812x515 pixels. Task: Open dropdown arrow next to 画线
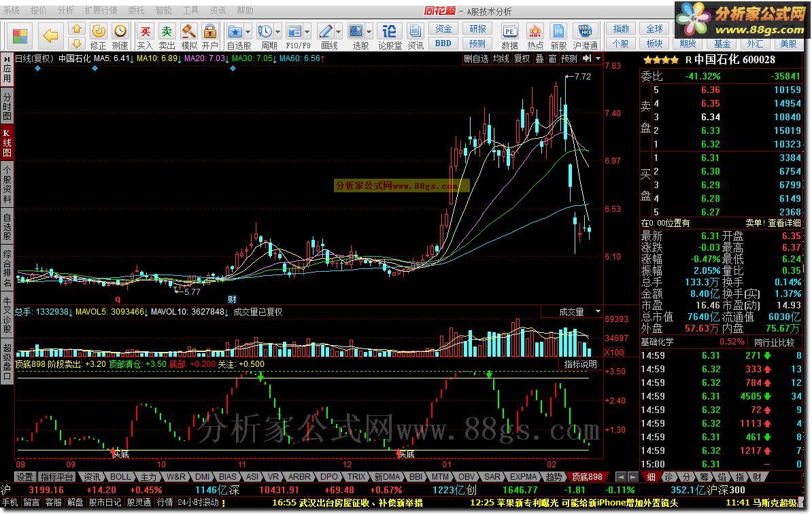point(339,32)
